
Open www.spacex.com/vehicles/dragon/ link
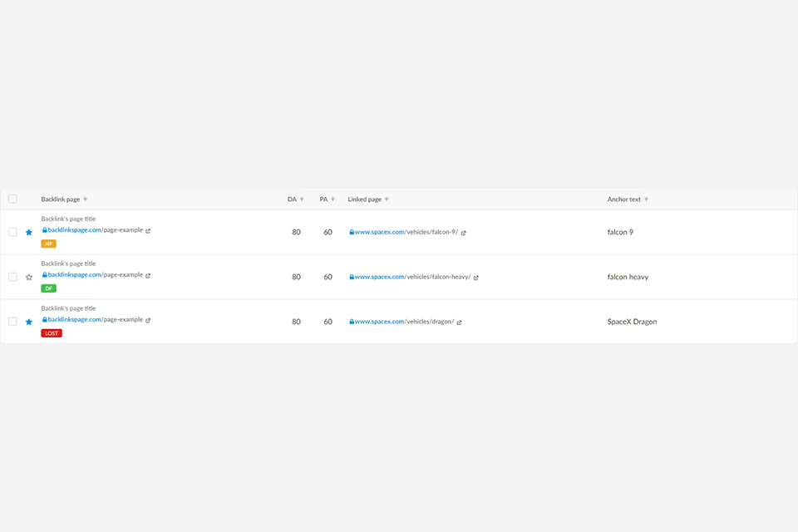(x=404, y=322)
